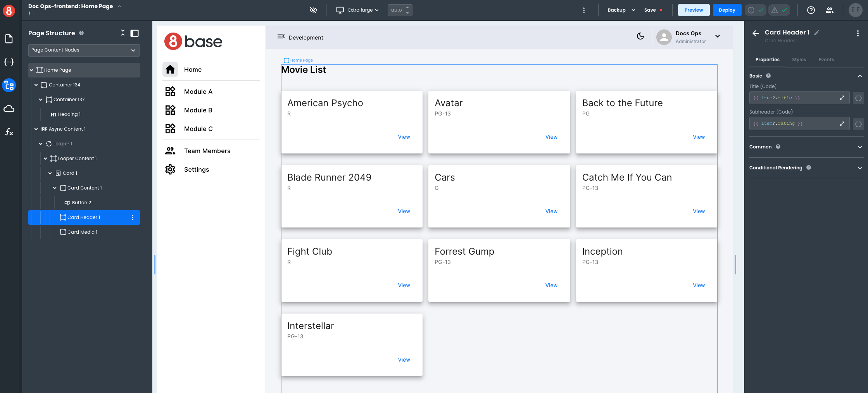Viewport: 868px width, 393px height.
Task: Switch to the Styles tab
Action: (x=799, y=60)
